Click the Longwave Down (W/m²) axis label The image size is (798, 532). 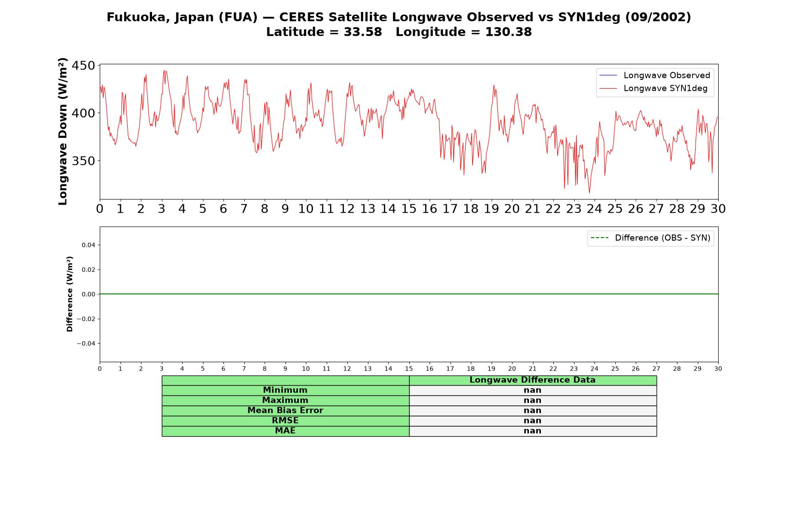tap(63, 131)
